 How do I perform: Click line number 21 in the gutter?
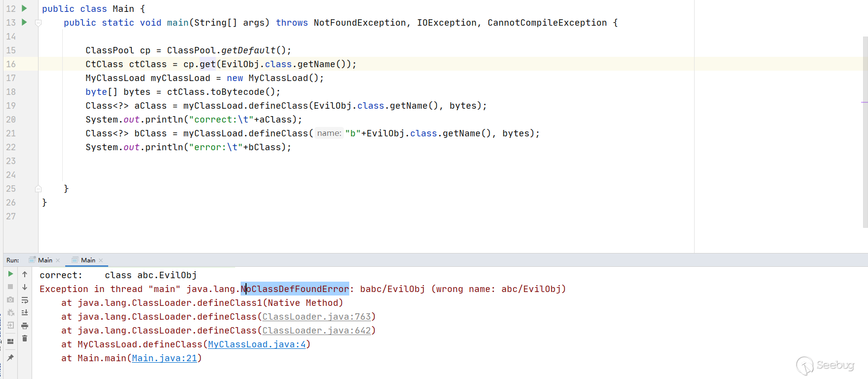tap(11, 133)
